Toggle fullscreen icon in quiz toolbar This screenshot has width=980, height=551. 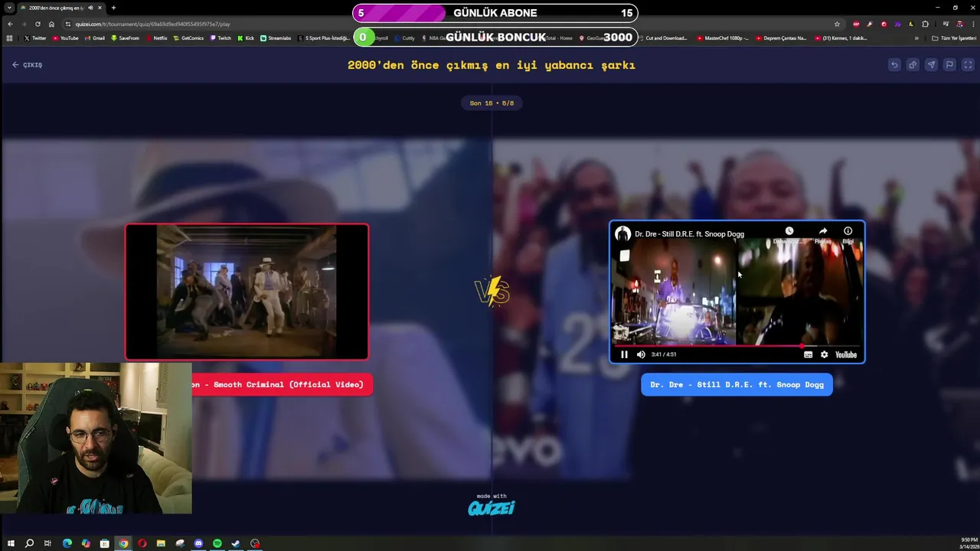point(968,65)
